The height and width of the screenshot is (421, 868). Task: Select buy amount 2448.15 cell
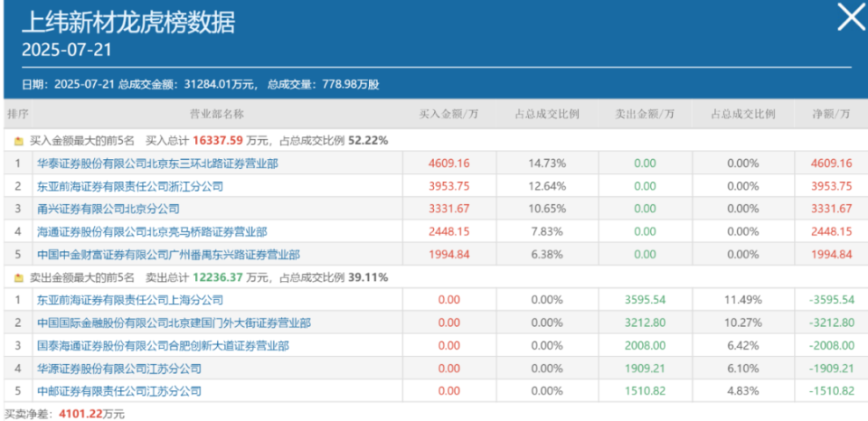coord(449,232)
